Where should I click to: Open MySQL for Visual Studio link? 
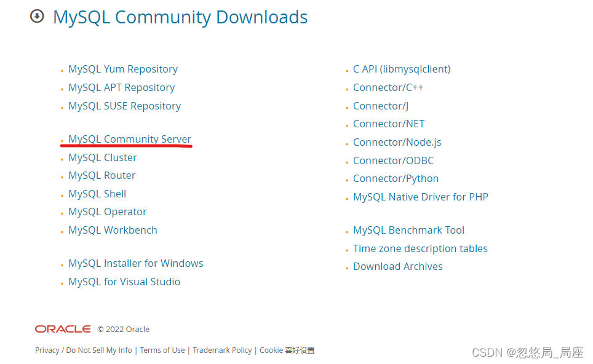tap(124, 282)
